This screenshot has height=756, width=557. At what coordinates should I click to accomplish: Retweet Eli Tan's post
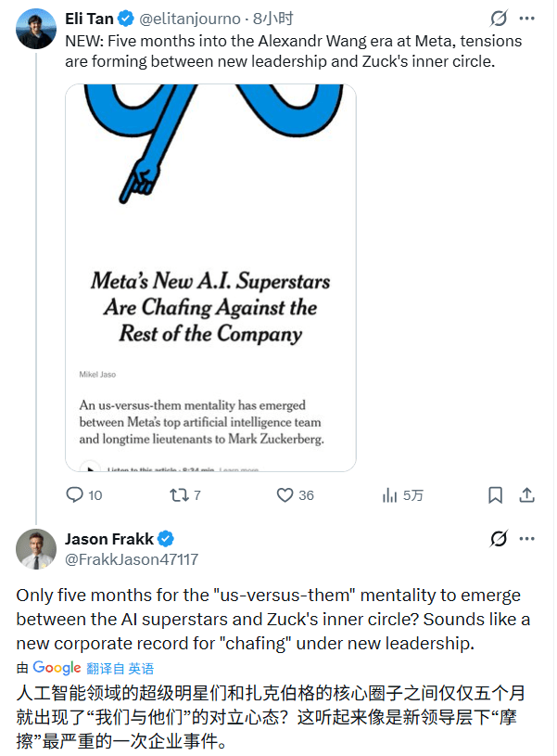click(178, 495)
